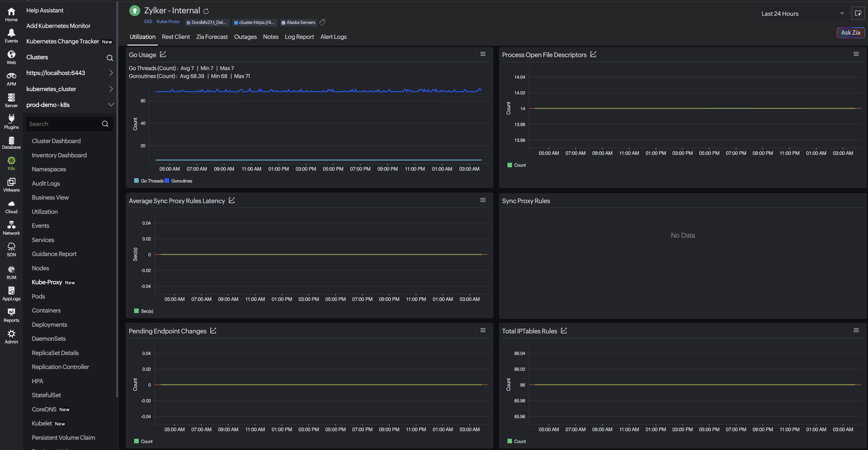Open the Guidance Report sidebar item
The height and width of the screenshot is (450, 868).
pos(54,254)
